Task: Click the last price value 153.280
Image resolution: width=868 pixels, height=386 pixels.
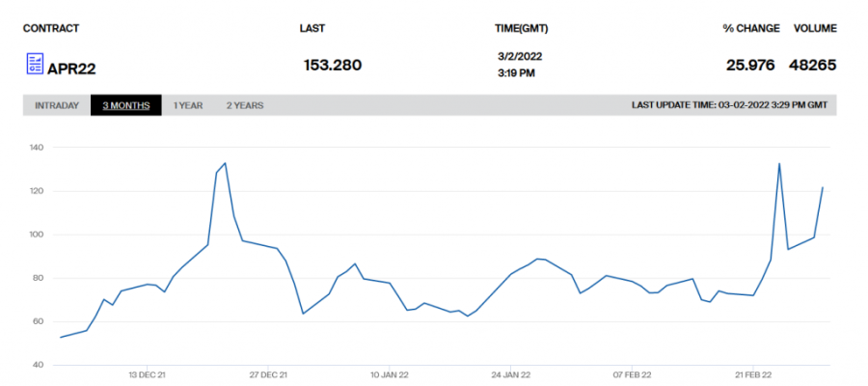Action: 333,66
